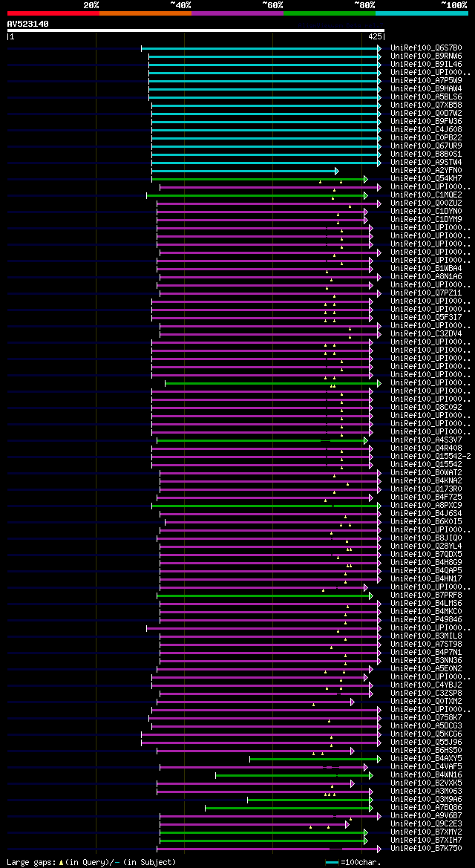This screenshot has width=475, height=868.
Task: Choose the UniRef100_C1DYN0 hit label
Action: click(x=426, y=212)
